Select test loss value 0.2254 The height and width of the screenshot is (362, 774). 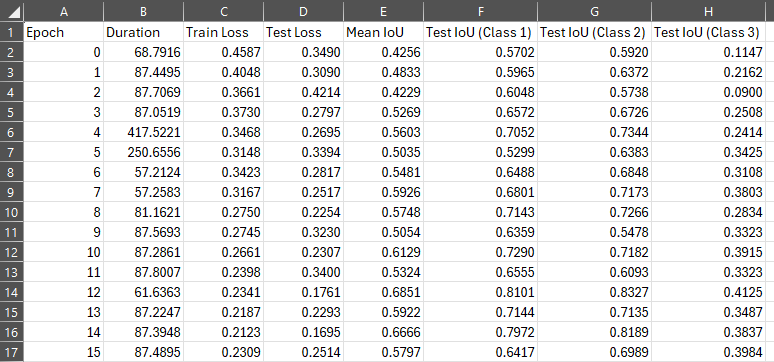pyautogui.click(x=303, y=212)
